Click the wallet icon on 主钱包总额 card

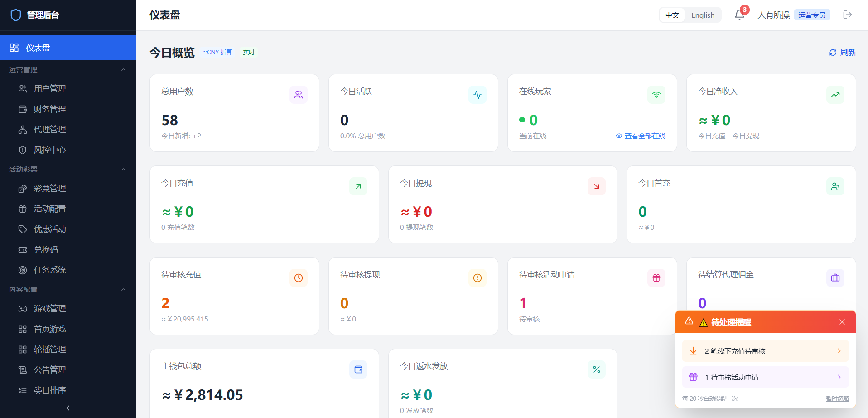click(x=358, y=369)
